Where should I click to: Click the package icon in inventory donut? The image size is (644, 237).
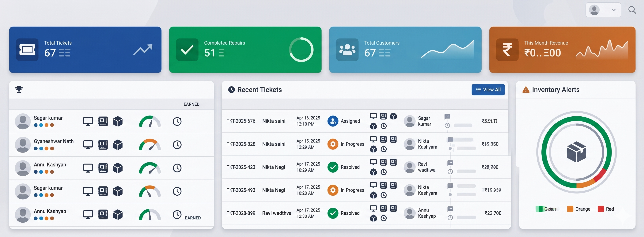[577, 152]
